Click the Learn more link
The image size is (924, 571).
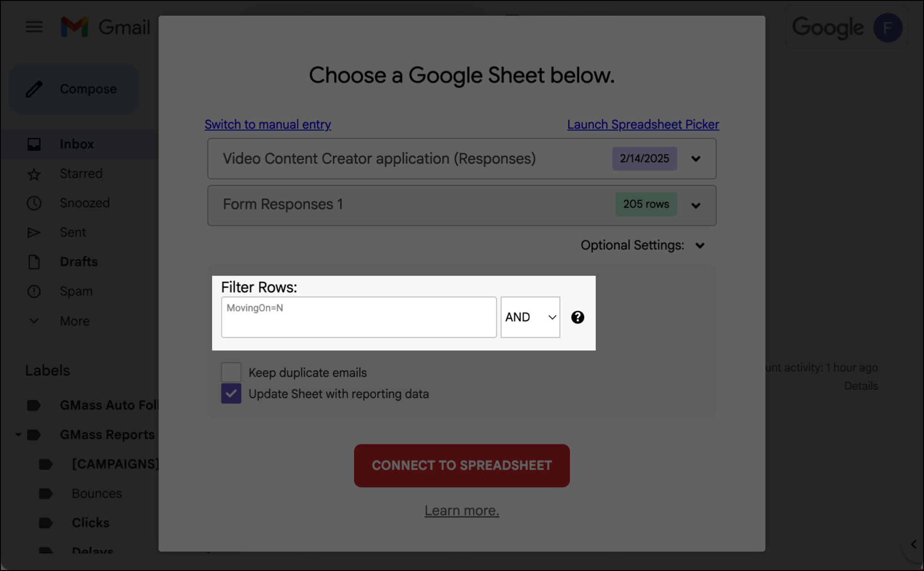[x=462, y=510]
